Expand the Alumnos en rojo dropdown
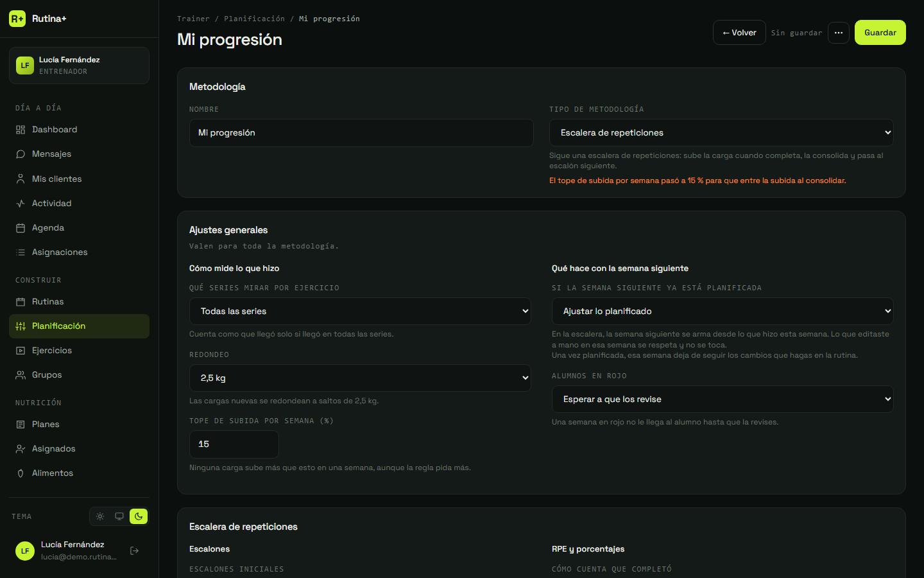 723,399
